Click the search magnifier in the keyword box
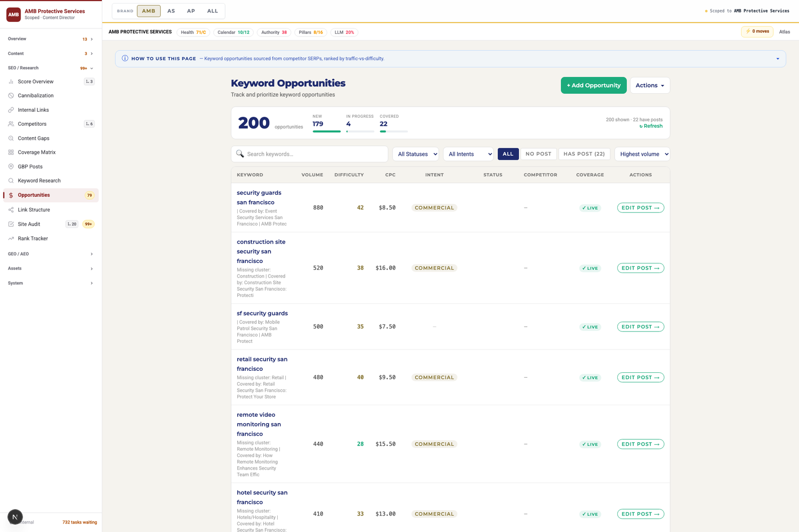This screenshot has height=532, width=799. pyautogui.click(x=240, y=154)
